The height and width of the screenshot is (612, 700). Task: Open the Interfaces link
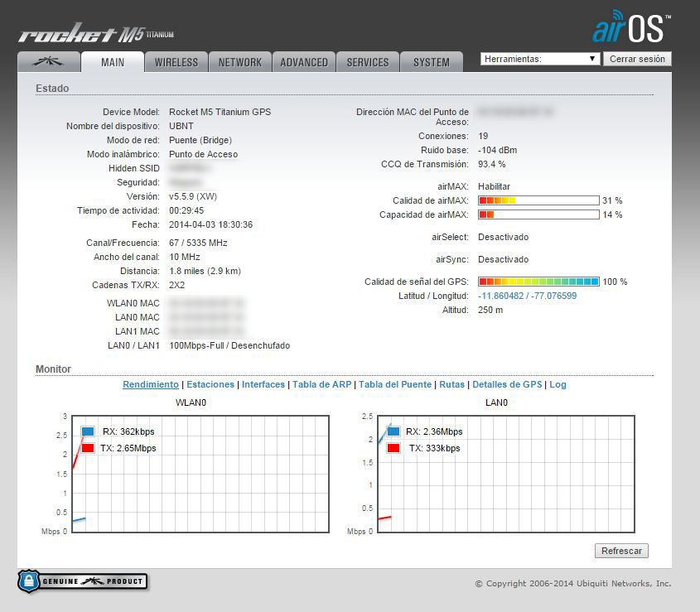pyautogui.click(x=263, y=384)
